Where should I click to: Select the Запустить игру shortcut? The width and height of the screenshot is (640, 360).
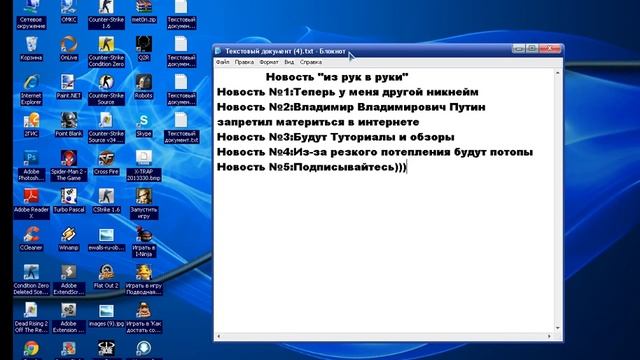point(144,204)
